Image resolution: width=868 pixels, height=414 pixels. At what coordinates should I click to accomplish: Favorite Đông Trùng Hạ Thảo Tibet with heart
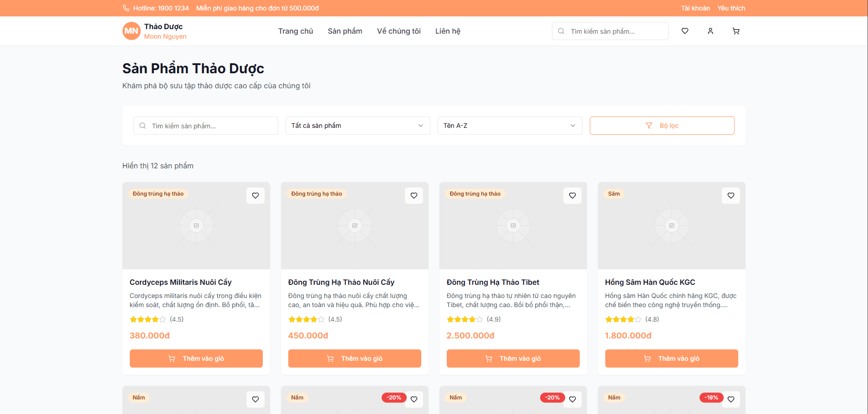coord(572,196)
